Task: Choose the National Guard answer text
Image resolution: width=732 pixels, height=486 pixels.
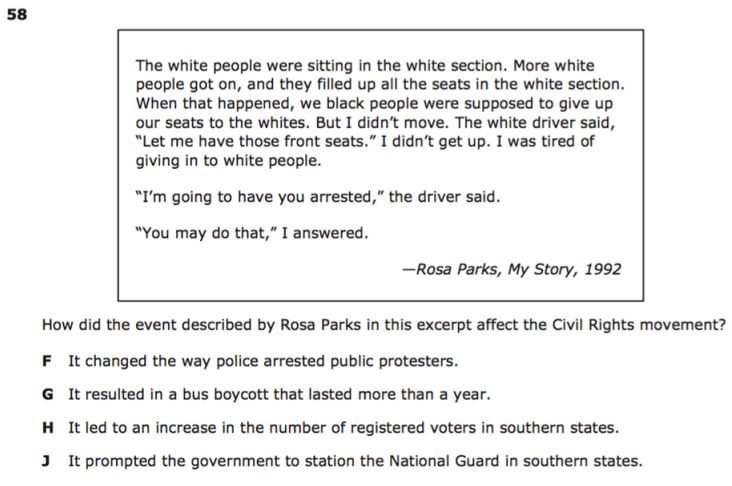Action: click(x=355, y=462)
